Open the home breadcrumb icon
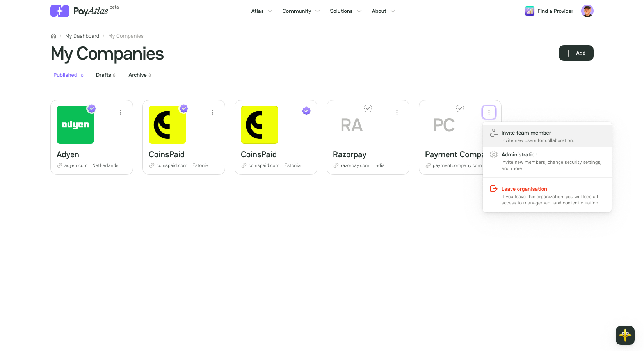The image size is (644, 351). (x=53, y=36)
